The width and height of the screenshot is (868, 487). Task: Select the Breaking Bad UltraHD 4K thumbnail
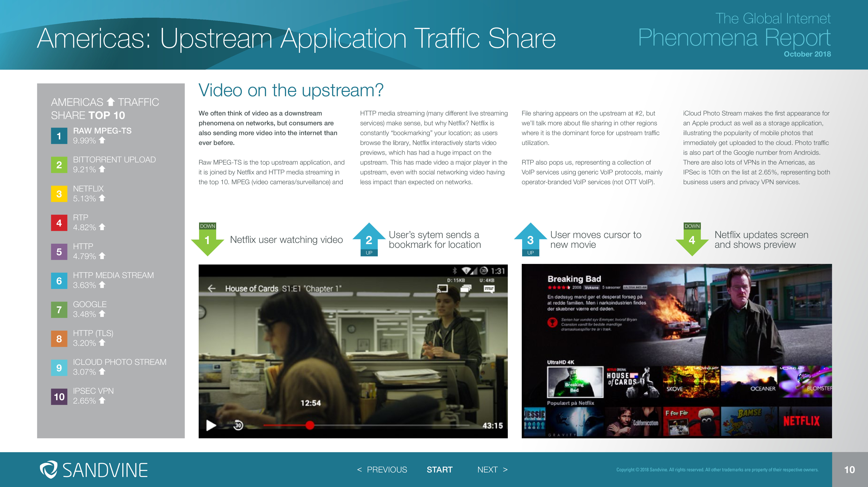[x=575, y=382]
